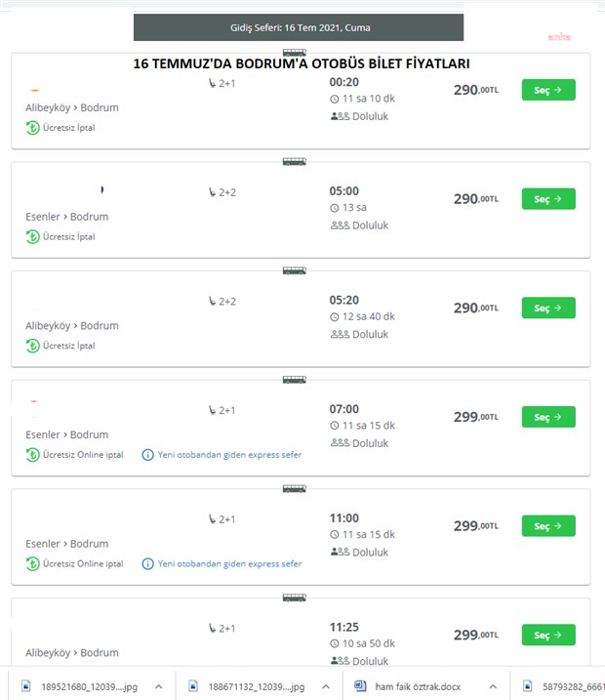Click the Ücretsiz Online iptal icon on the 07:00 trip
Viewport: 605px width, 700px height.
click(x=32, y=455)
